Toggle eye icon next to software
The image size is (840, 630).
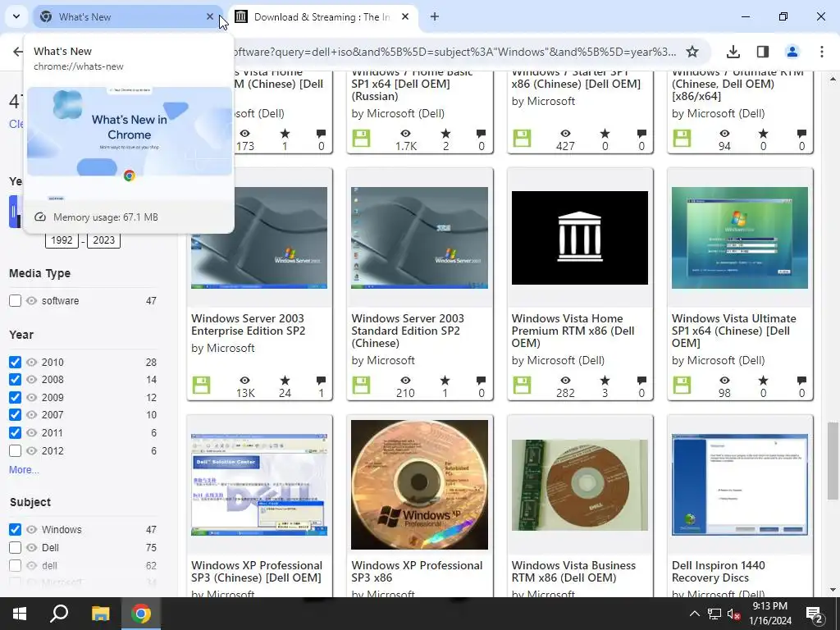(x=32, y=300)
